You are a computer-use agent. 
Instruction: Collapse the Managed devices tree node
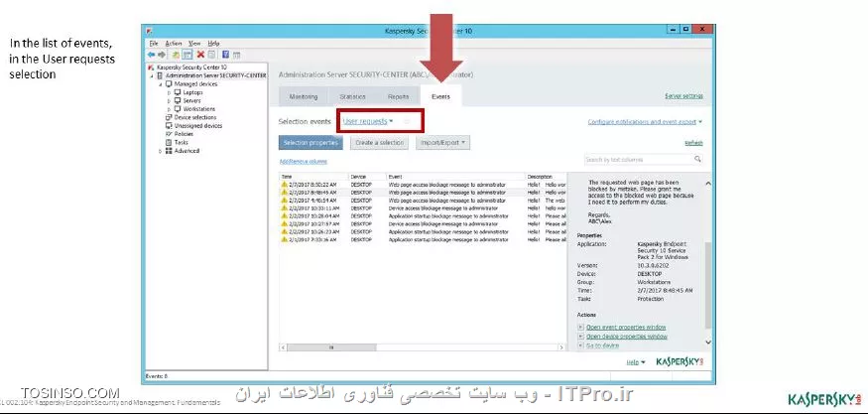[x=161, y=84]
